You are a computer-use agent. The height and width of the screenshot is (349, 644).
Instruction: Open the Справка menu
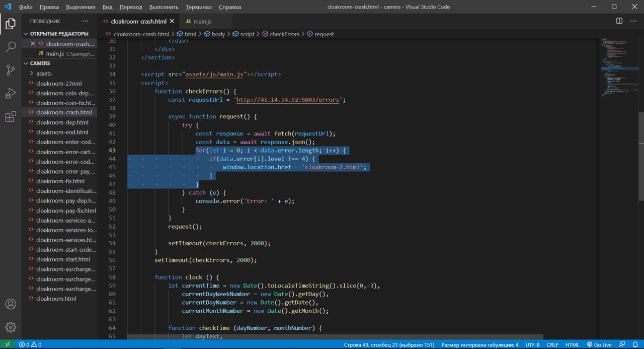pyautogui.click(x=230, y=7)
